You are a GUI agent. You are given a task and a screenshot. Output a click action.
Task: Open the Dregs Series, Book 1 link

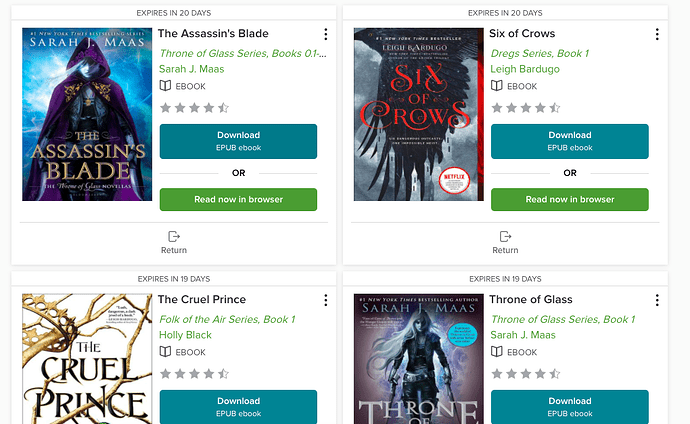click(540, 53)
